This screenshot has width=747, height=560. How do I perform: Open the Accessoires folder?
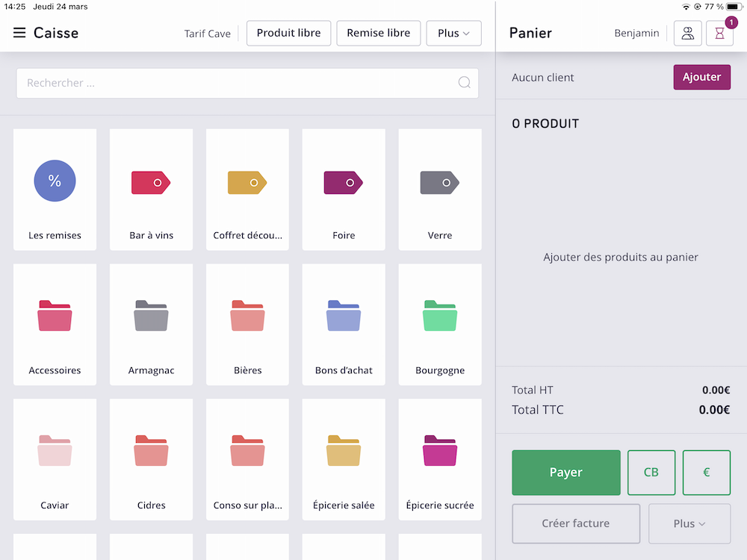[x=55, y=324]
